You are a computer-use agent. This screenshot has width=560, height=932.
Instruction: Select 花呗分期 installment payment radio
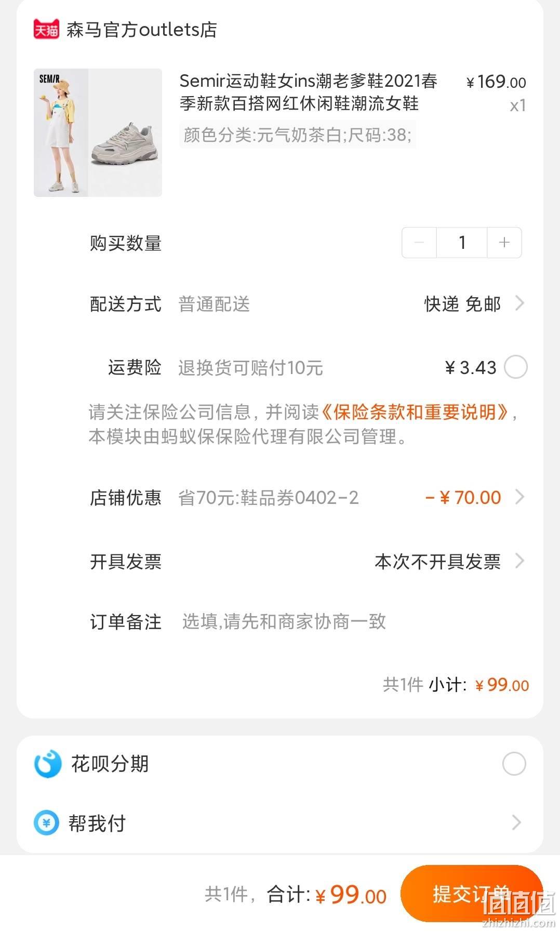click(514, 764)
